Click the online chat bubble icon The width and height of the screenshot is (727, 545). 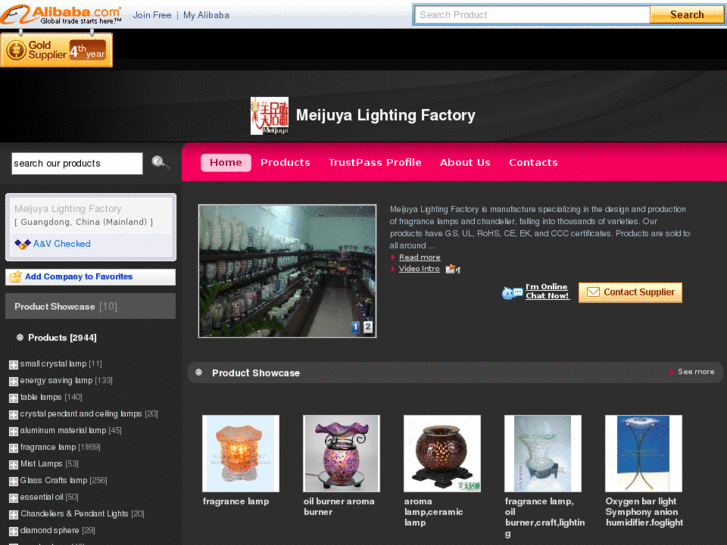pyautogui.click(x=512, y=292)
